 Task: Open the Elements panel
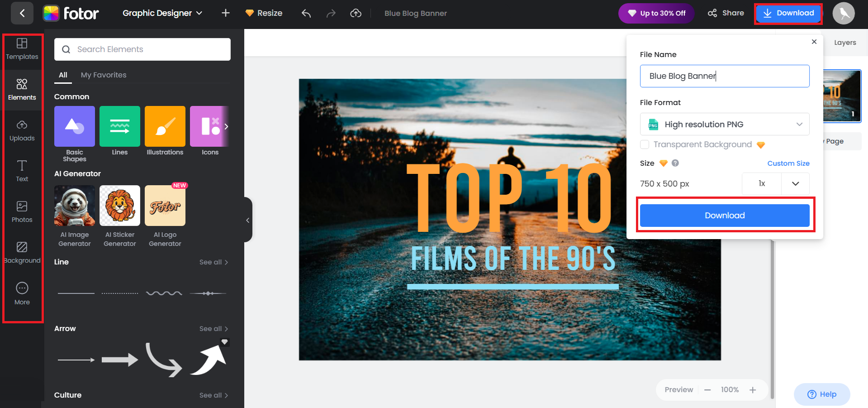point(22,90)
